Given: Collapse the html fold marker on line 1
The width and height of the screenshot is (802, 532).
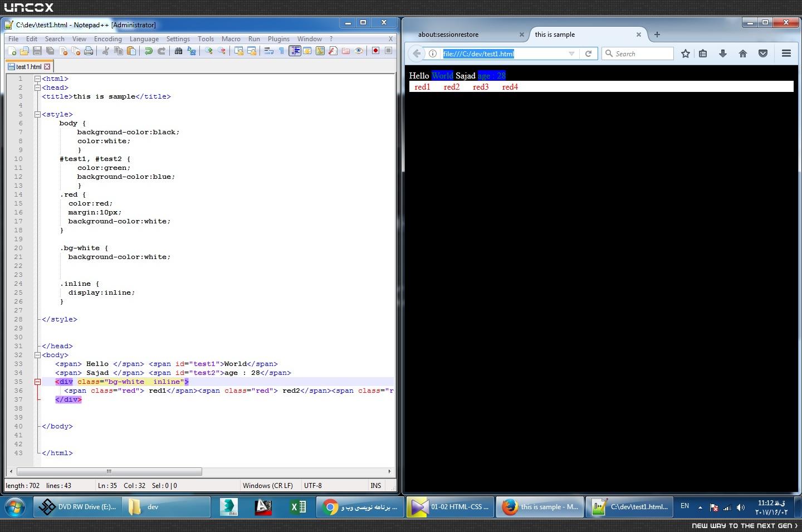Looking at the screenshot, I should (37, 79).
